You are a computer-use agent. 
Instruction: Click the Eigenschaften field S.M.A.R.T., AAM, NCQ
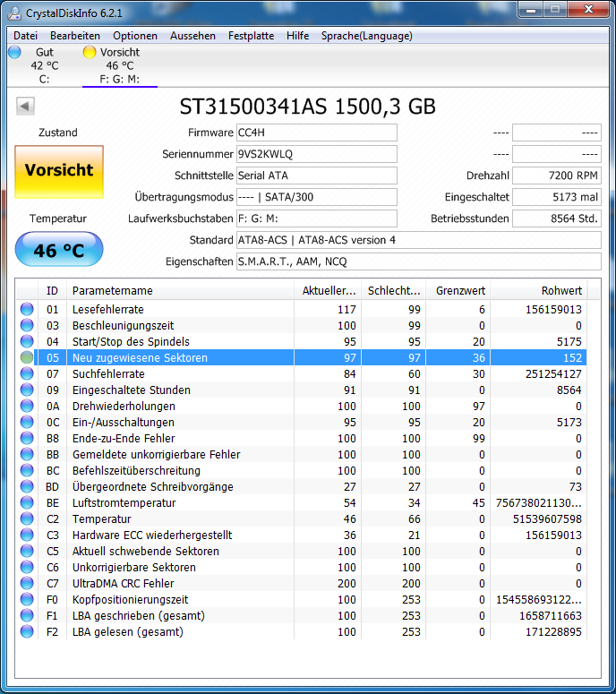[x=419, y=261]
